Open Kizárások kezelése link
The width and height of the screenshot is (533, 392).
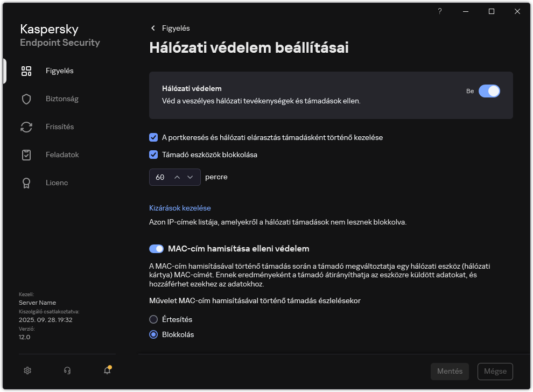tap(180, 208)
